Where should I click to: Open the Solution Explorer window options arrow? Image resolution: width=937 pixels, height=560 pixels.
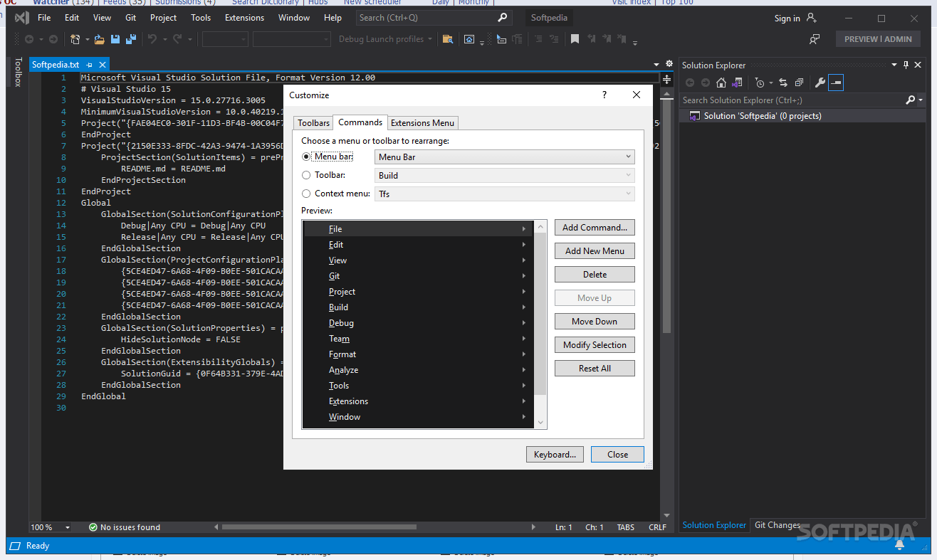(x=895, y=65)
